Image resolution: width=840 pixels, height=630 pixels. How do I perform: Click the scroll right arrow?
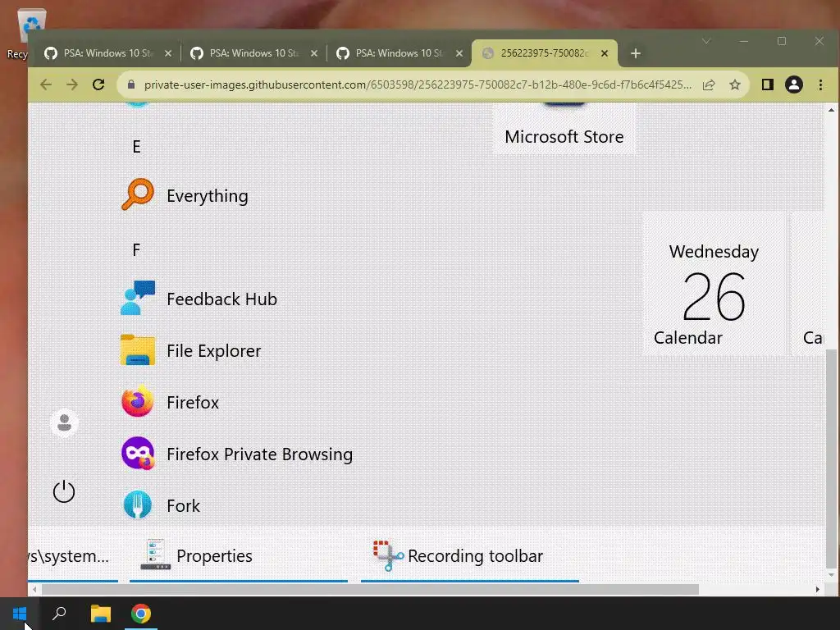(x=818, y=589)
